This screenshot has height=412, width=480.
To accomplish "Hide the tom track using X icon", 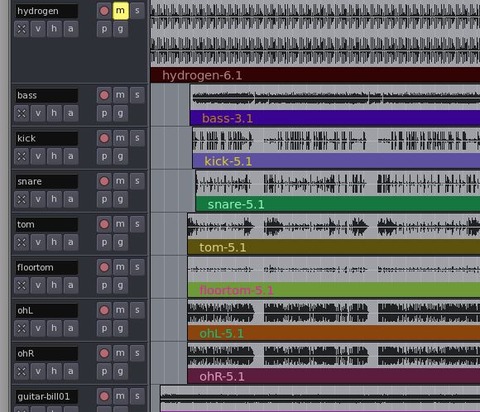I will pyautogui.click(x=21, y=242).
